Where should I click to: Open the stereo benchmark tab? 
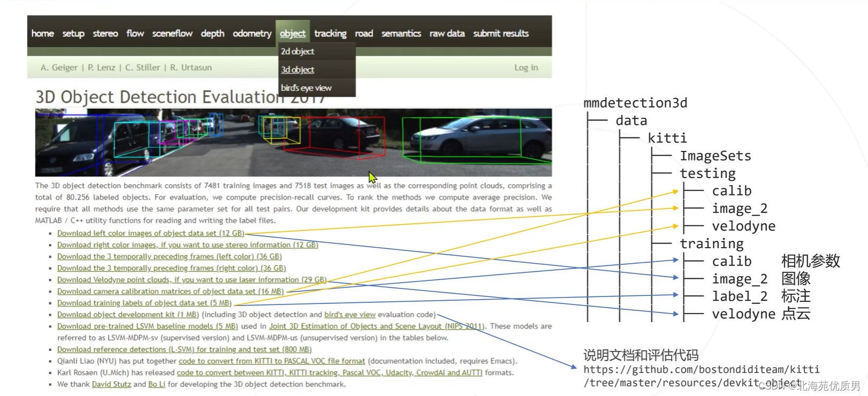105,33
